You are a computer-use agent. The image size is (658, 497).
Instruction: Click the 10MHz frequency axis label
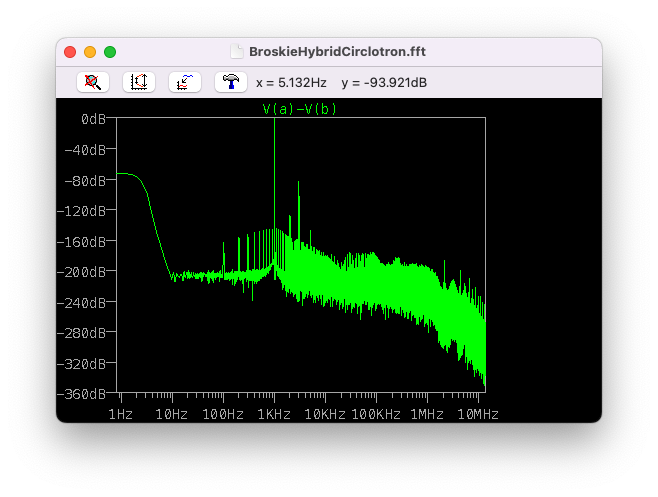478,415
